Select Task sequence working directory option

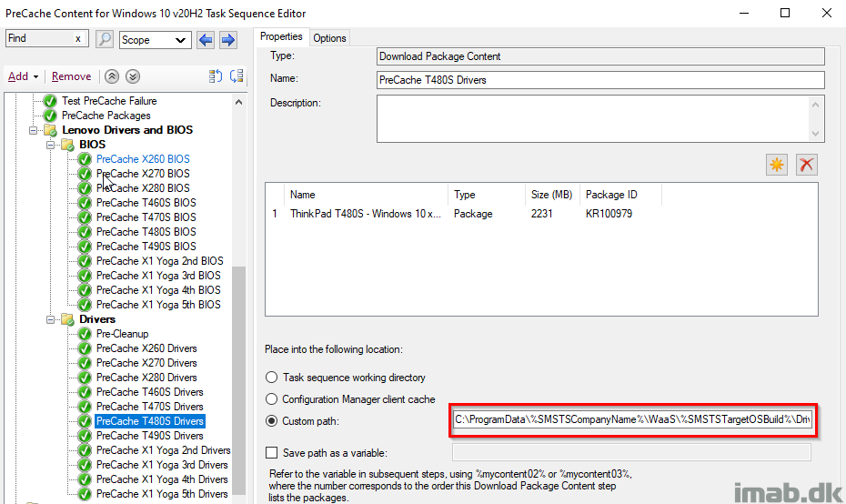[x=271, y=378]
